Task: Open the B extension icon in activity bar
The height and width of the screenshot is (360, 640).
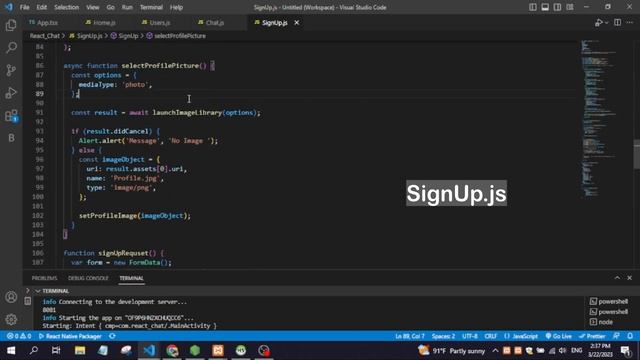Action: pyautogui.click(x=11, y=138)
